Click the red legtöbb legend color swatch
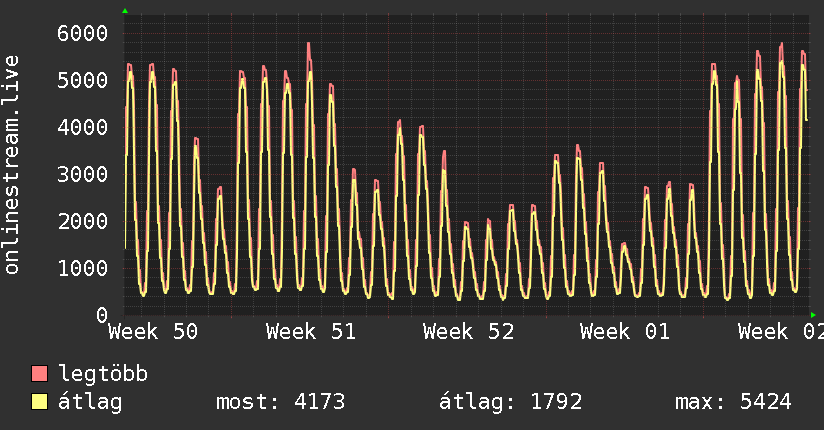The width and height of the screenshot is (824, 430). (x=40, y=374)
